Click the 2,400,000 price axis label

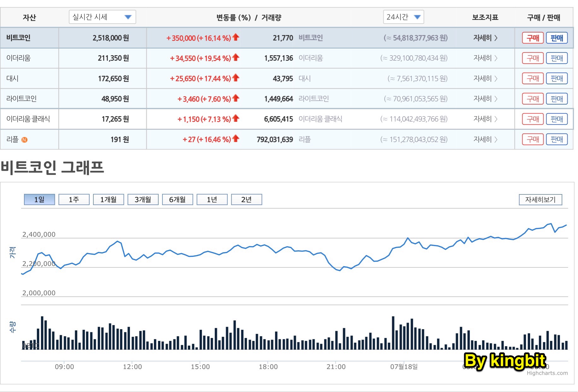(x=39, y=234)
